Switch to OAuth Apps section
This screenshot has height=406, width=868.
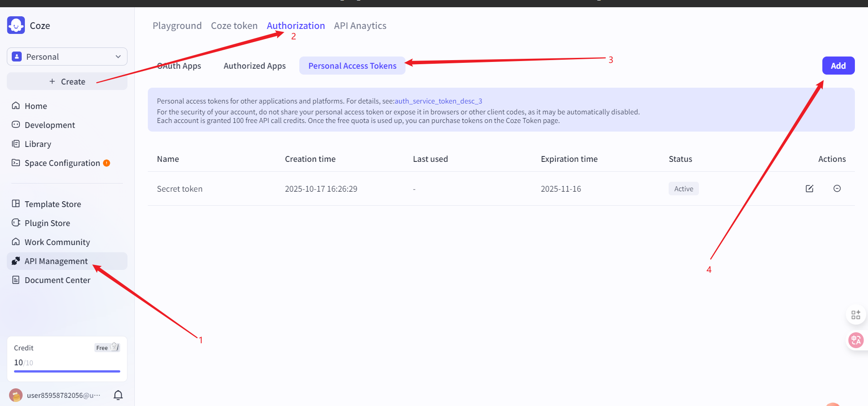click(179, 66)
